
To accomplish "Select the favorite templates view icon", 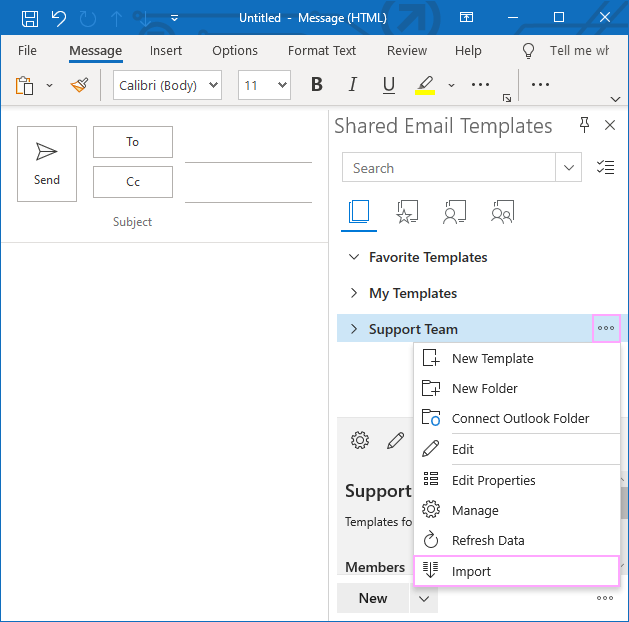I will point(407,212).
